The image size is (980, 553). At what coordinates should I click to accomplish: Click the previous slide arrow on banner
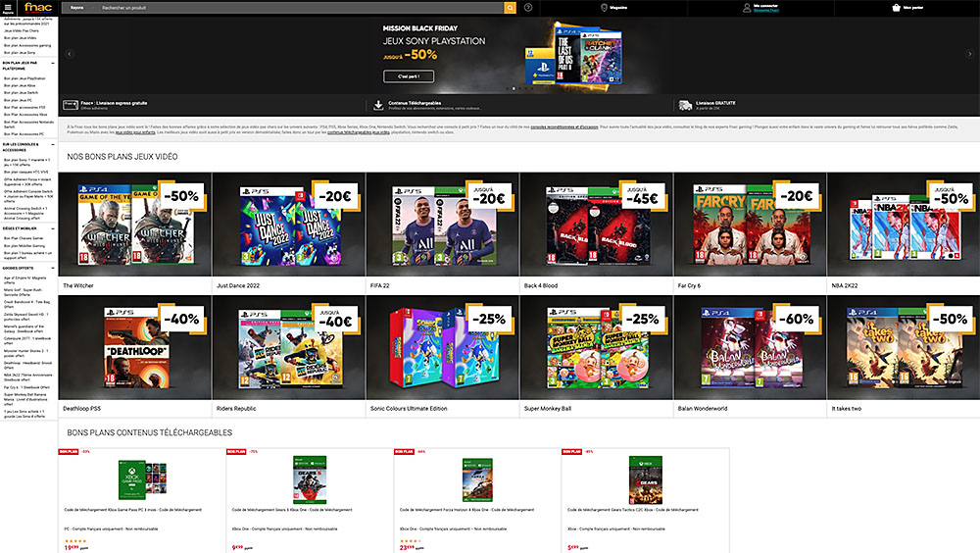tap(66, 56)
